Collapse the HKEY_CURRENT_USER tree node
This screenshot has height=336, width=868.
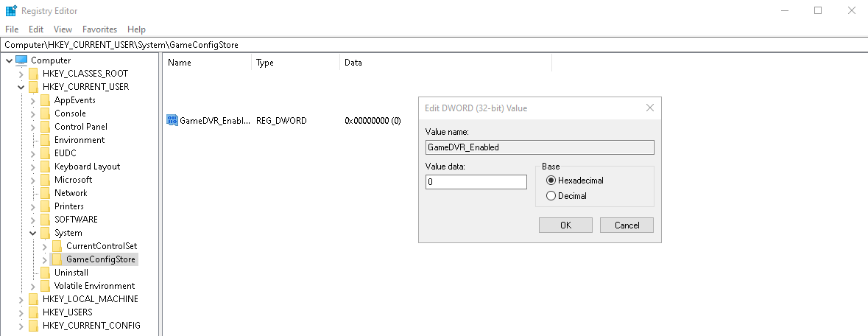point(21,87)
